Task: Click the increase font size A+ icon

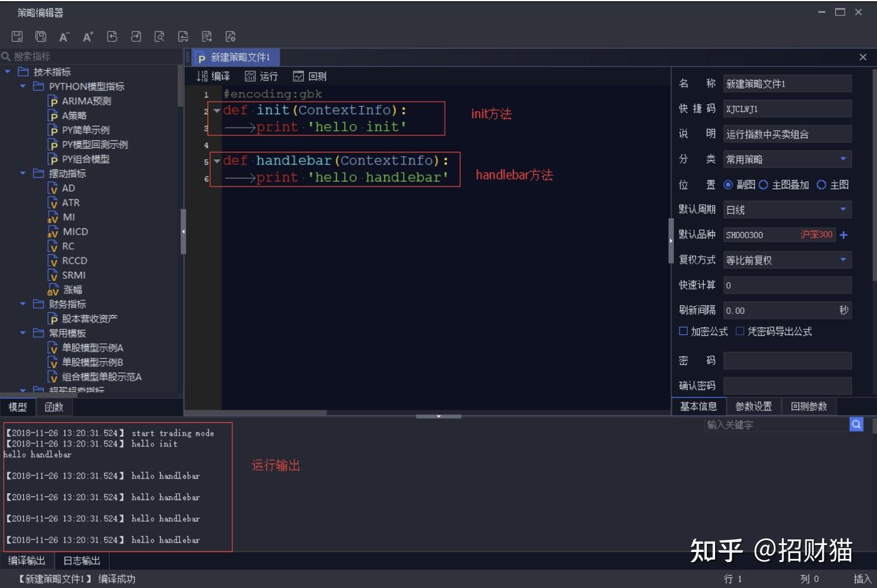Action: click(87, 37)
